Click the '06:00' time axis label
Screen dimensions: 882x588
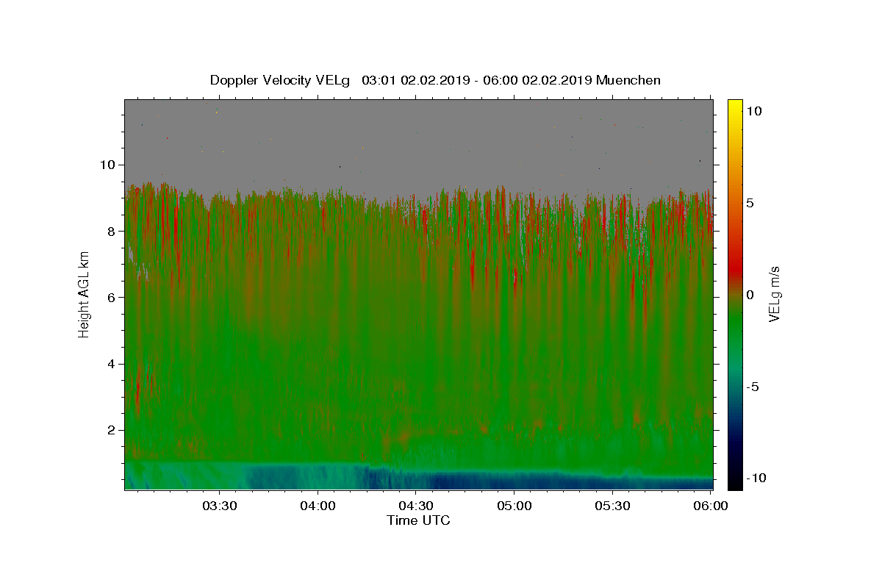point(710,506)
